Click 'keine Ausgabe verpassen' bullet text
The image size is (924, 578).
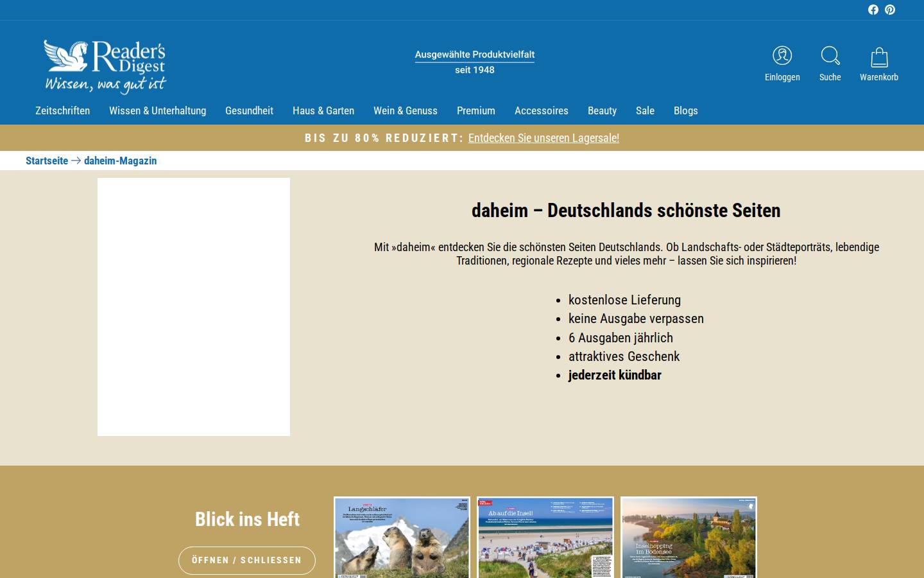[x=636, y=319]
